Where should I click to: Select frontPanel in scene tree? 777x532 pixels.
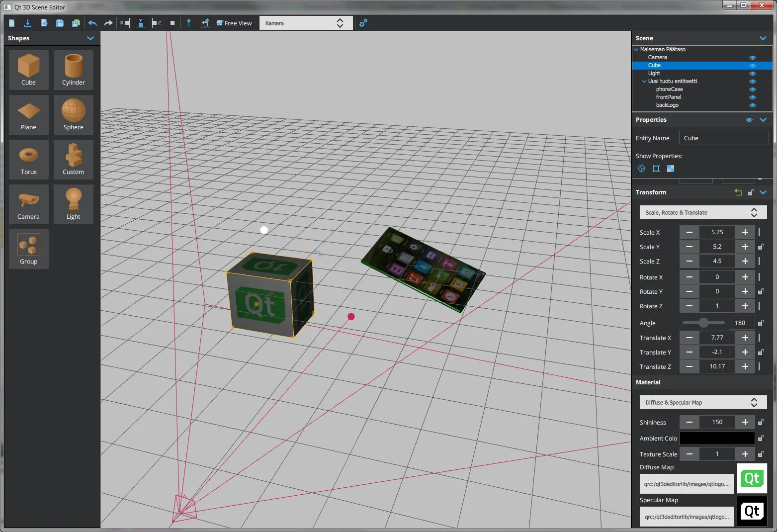coord(668,97)
